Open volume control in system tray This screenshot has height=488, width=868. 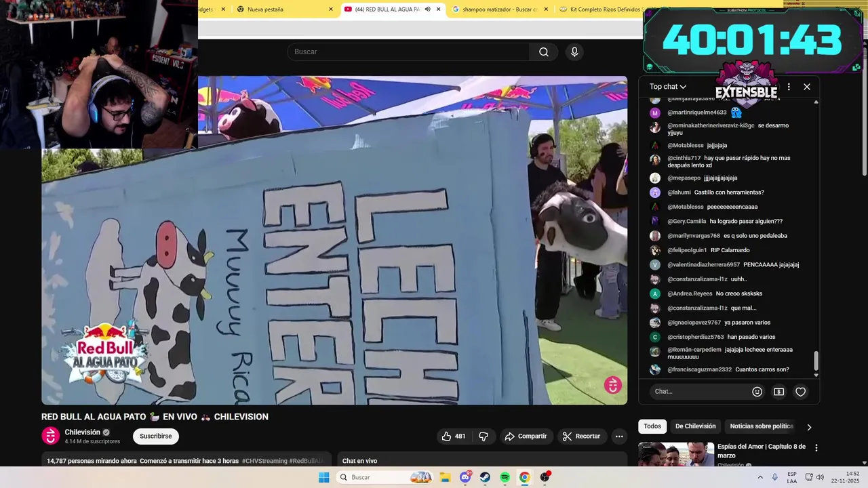821,477
